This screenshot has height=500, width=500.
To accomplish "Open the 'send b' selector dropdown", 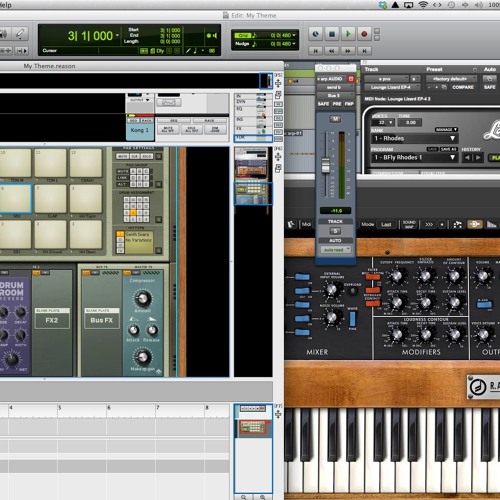I will point(335,87).
